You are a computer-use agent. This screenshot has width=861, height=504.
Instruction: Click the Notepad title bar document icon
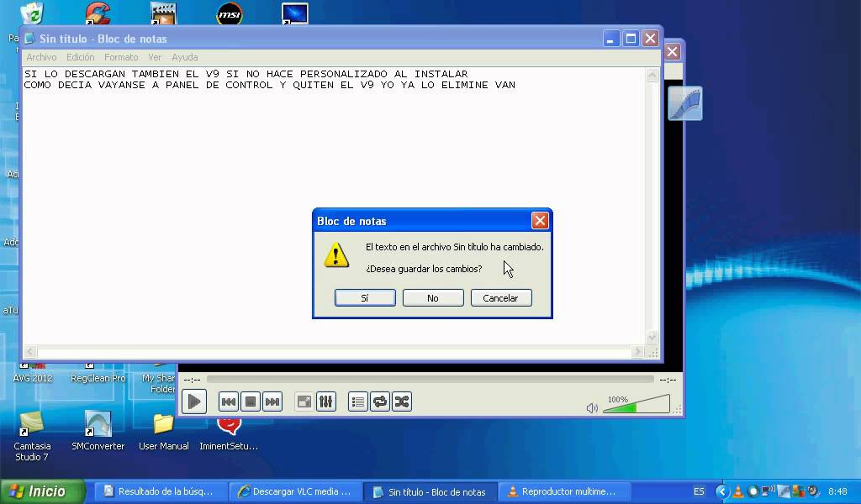29,39
